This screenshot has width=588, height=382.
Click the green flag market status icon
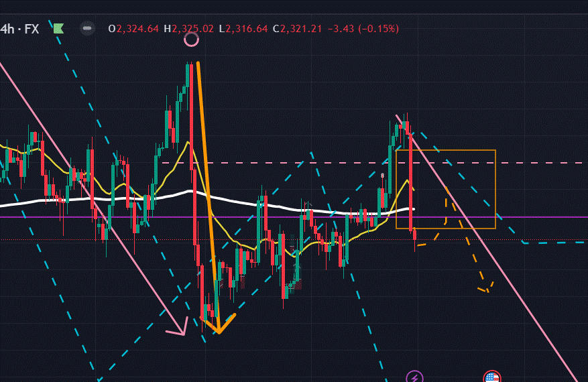pos(58,28)
